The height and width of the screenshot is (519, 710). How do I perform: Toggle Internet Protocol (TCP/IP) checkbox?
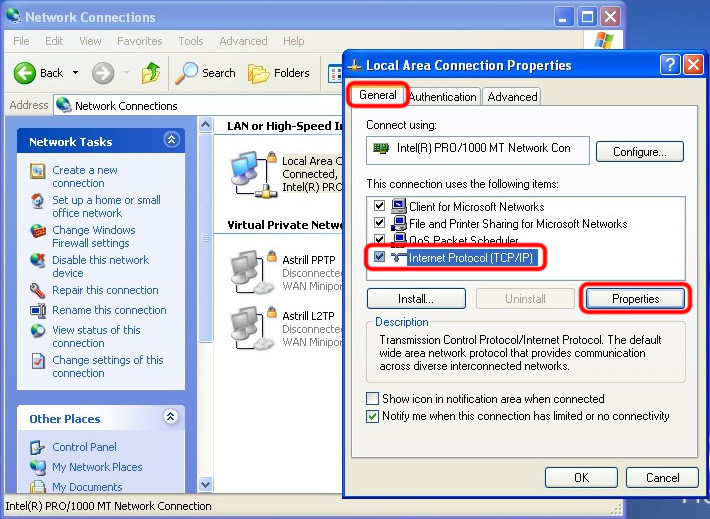tap(379, 257)
